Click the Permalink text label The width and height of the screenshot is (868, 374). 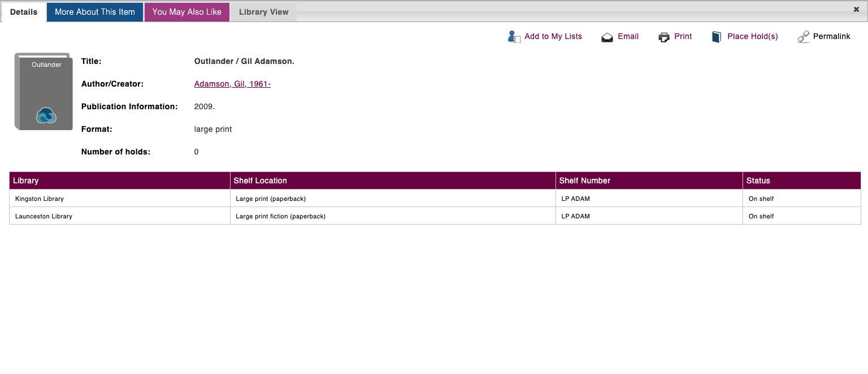point(831,36)
